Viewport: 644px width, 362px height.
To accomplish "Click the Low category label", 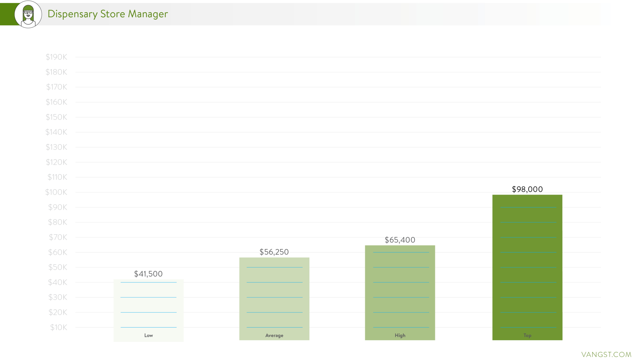I will [149, 335].
